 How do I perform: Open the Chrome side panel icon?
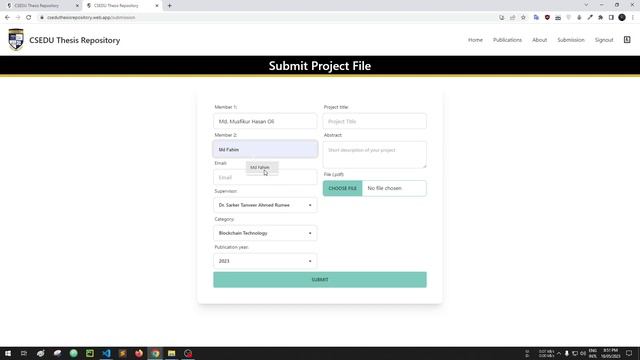coord(611,18)
